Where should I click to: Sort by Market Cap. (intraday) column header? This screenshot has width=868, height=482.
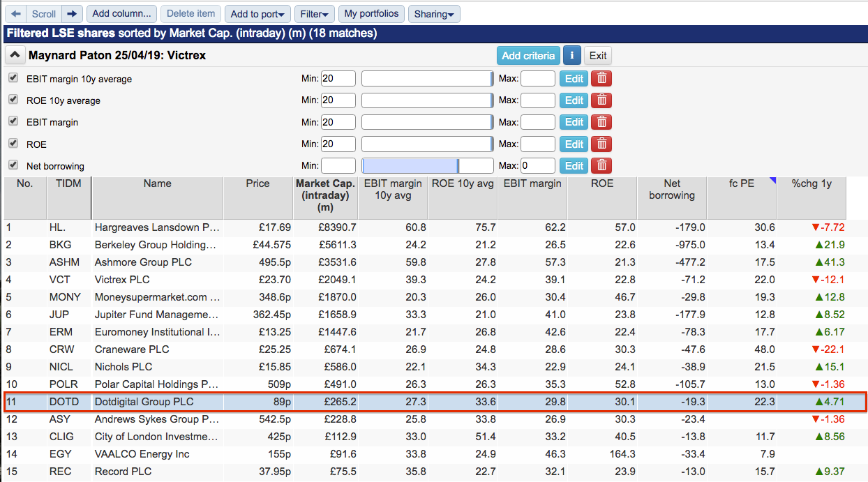pos(325,197)
